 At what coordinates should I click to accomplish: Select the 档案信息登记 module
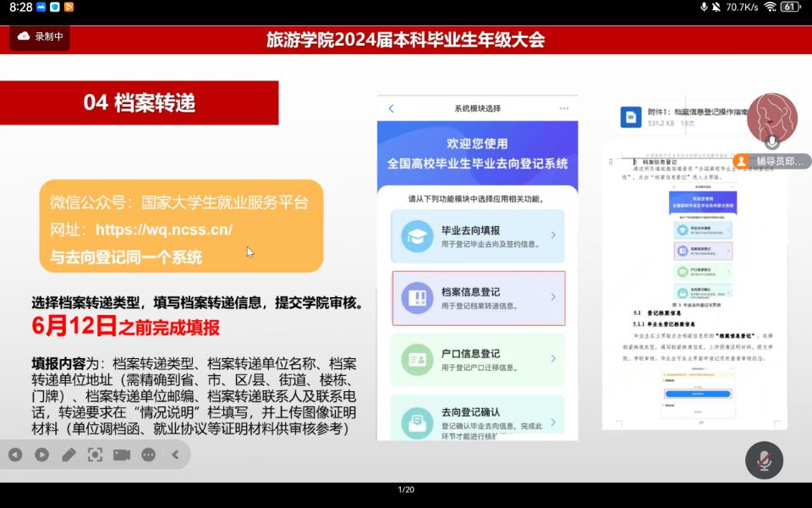click(478, 298)
